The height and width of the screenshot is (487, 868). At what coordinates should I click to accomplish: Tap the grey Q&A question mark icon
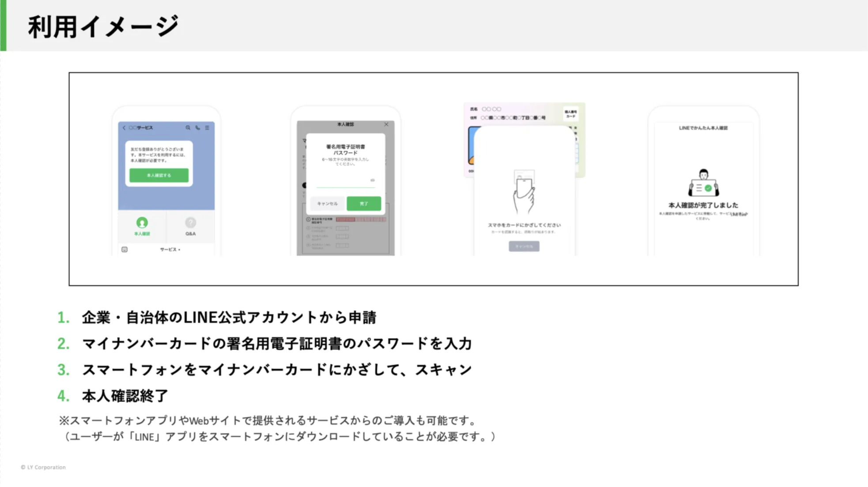pyautogui.click(x=190, y=223)
